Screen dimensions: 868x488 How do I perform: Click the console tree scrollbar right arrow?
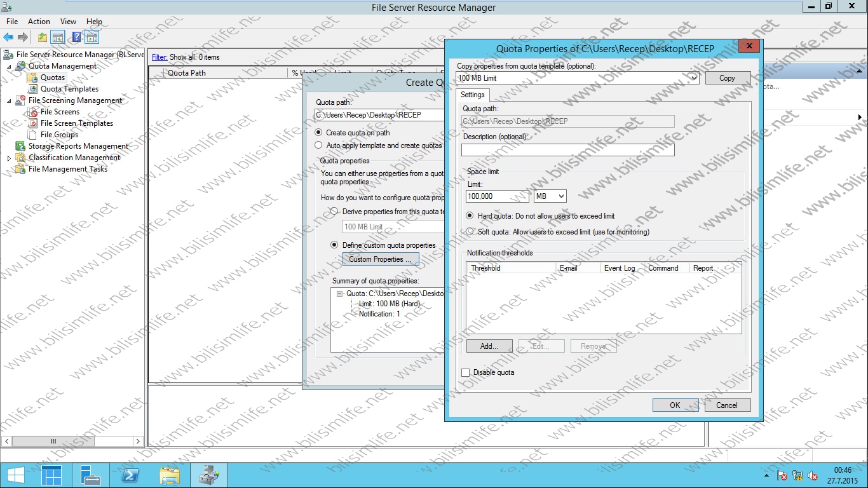(x=139, y=441)
